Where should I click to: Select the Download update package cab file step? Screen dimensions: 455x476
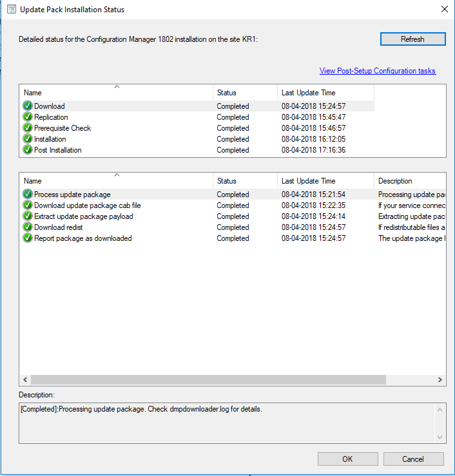pos(233,205)
